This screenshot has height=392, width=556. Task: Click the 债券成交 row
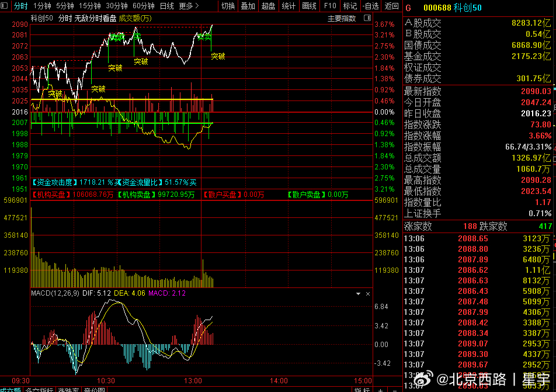tap(478, 79)
